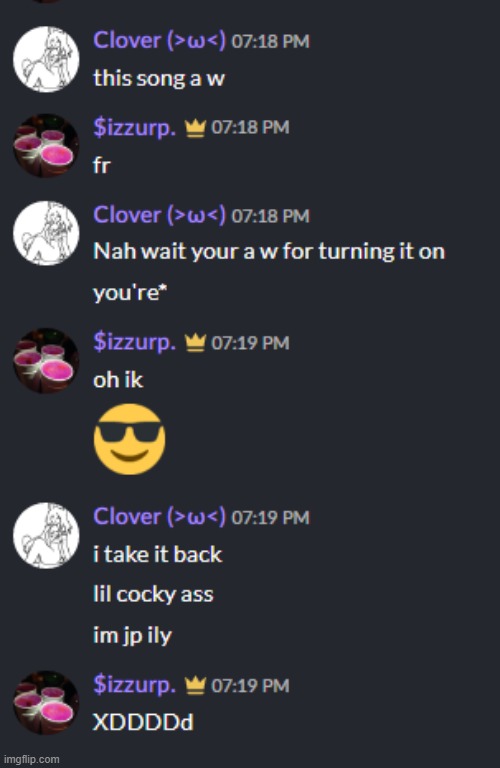Click $izzurp username above the "fr" message

tap(134, 128)
